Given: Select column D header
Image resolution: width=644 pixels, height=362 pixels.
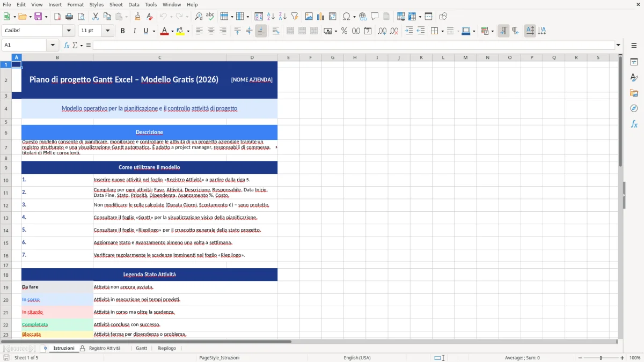Looking at the screenshot, I should pyautogui.click(x=252, y=57).
